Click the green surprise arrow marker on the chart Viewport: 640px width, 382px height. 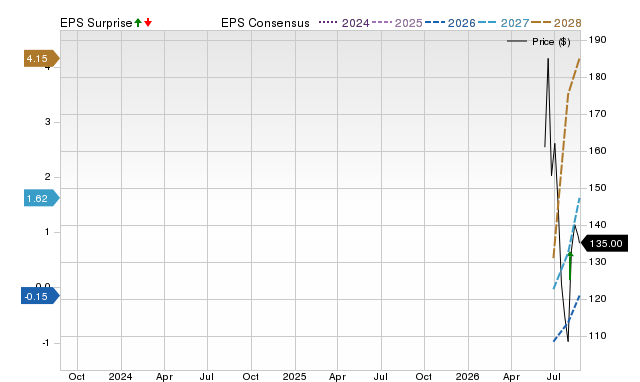pos(570,266)
